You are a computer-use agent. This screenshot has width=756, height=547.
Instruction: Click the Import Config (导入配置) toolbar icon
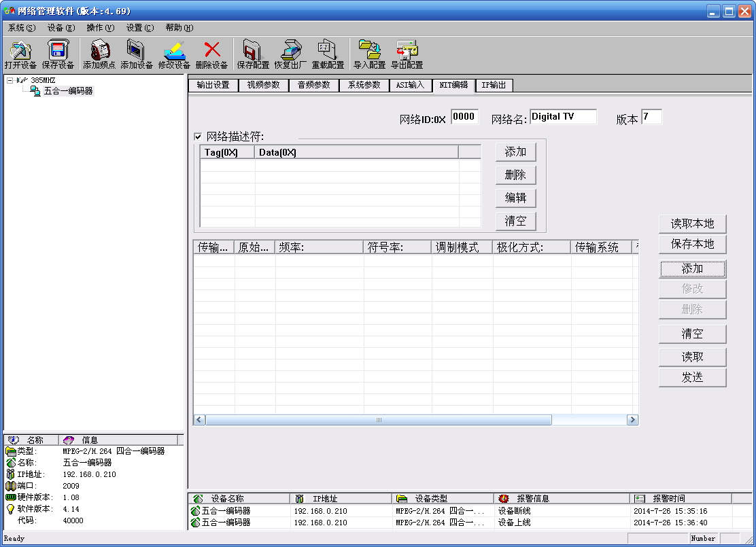(369, 50)
